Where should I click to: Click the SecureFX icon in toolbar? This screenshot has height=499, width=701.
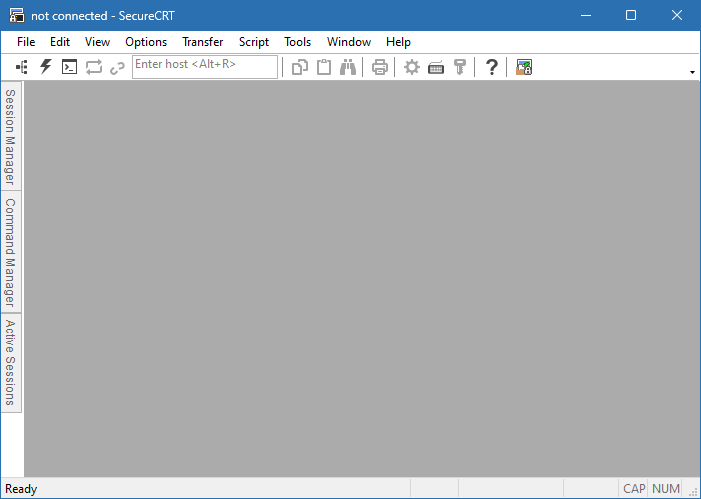(x=524, y=67)
